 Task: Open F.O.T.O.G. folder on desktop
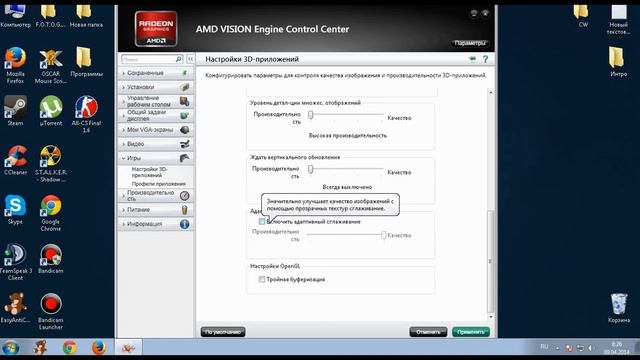(x=50, y=16)
